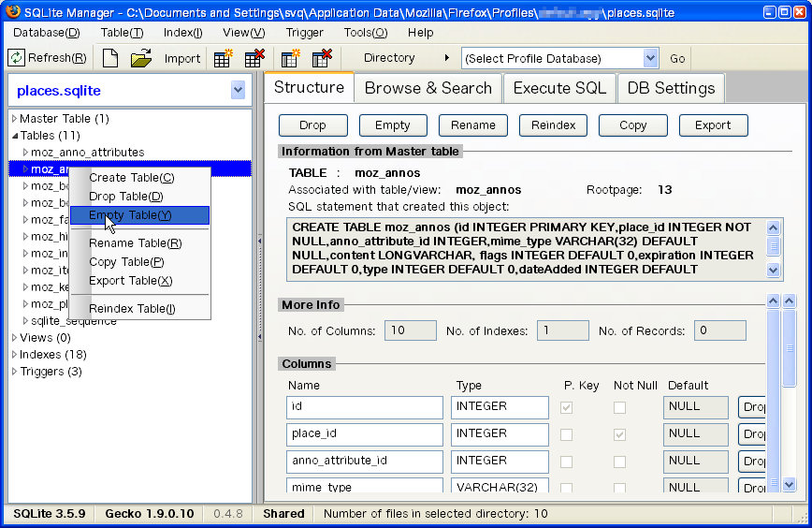The image size is (812, 528).
Task: Toggle Not Null checkbox for id column
Action: [x=619, y=407]
